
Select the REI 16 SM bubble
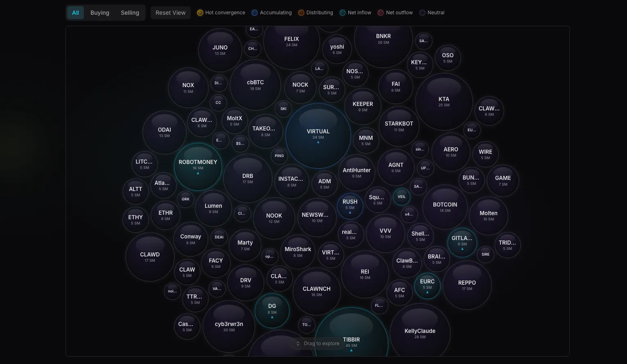365,274
